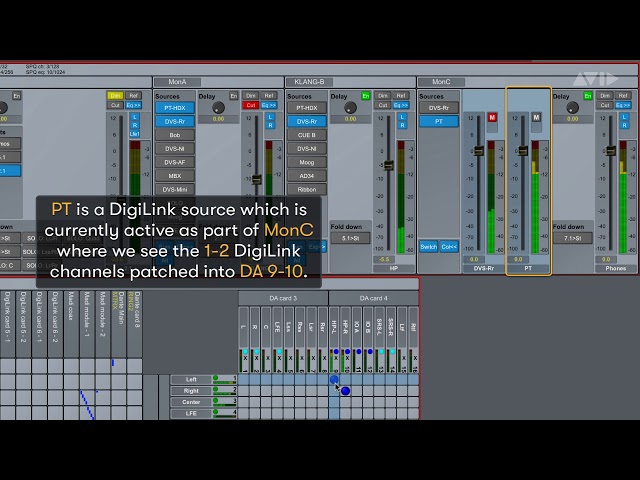640x480 pixels.
Task: Click the Phones Delay knob in MonC
Action: [573, 108]
